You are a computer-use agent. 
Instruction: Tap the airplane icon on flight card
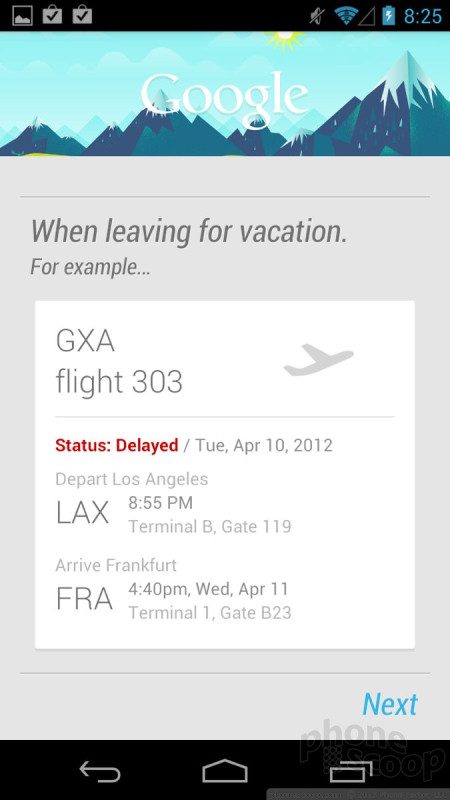pos(318,360)
